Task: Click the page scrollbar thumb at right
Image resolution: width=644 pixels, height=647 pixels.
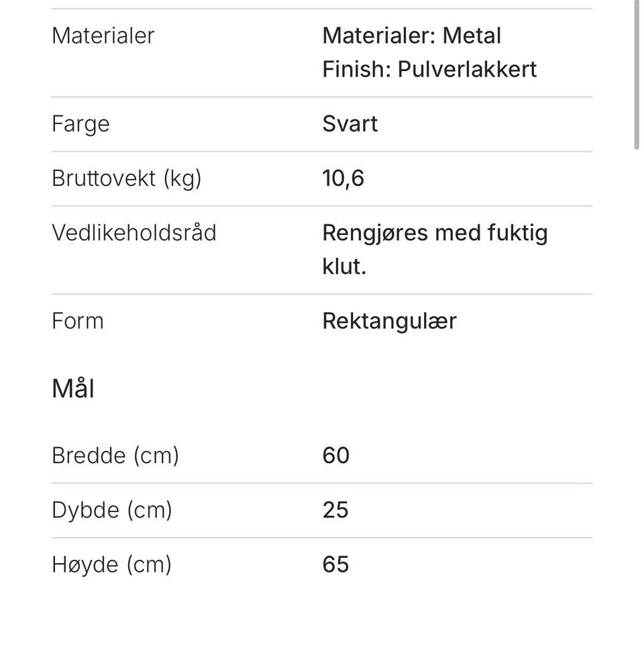Action: [x=637, y=74]
